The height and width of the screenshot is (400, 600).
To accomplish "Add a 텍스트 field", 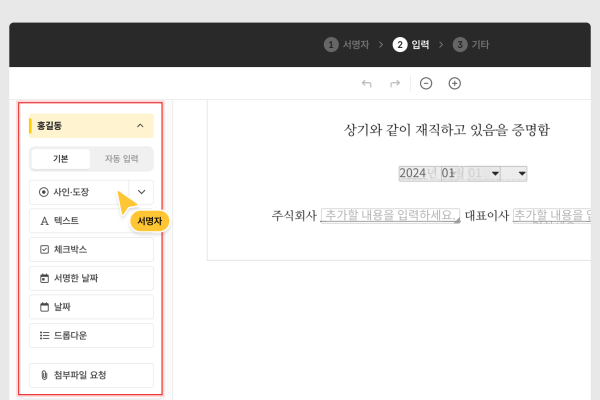I will pos(91,220).
